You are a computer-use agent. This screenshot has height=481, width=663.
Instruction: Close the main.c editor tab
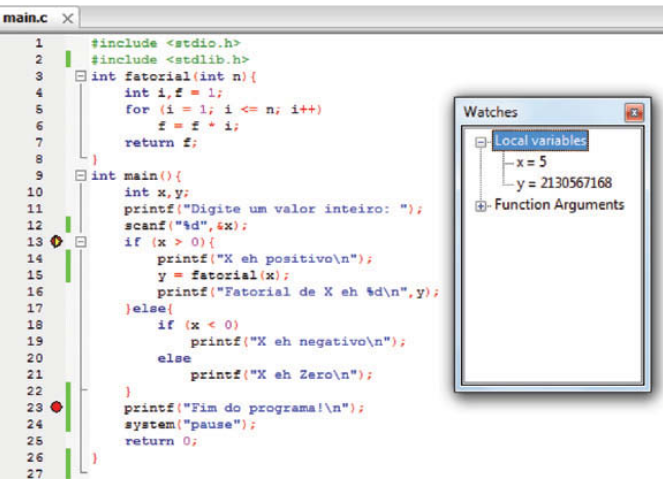[67, 19]
